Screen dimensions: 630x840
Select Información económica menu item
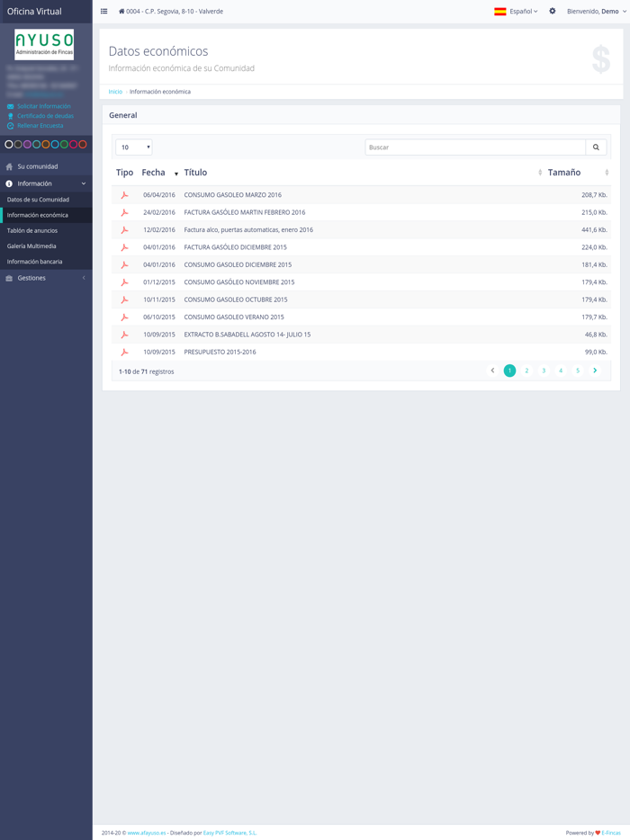point(46,215)
